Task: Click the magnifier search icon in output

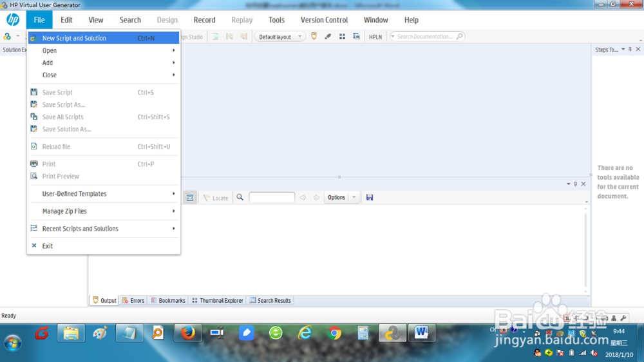Action: tap(240, 198)
